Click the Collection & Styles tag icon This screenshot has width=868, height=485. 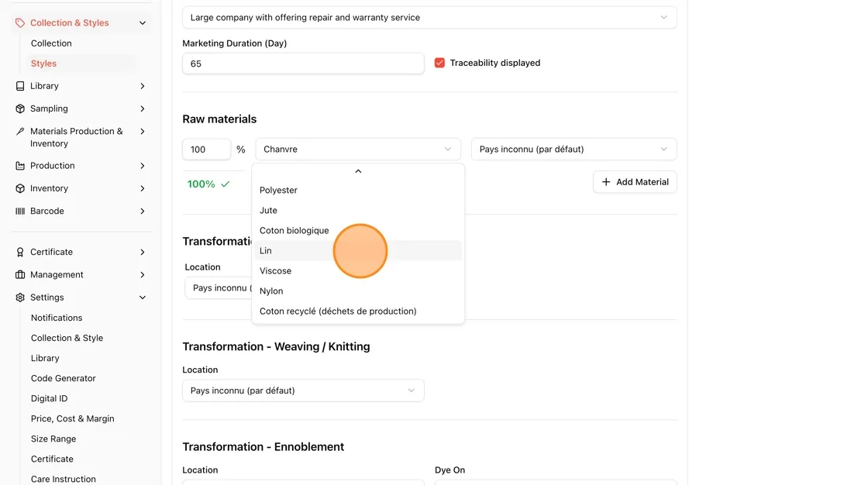[x=20, y=22]
